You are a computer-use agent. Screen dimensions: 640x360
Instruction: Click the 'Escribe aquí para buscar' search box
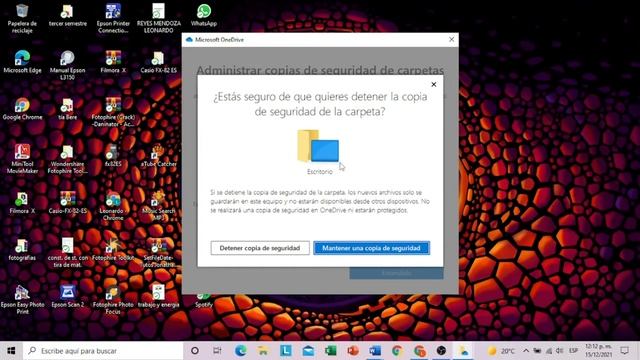tap(103, 351)
